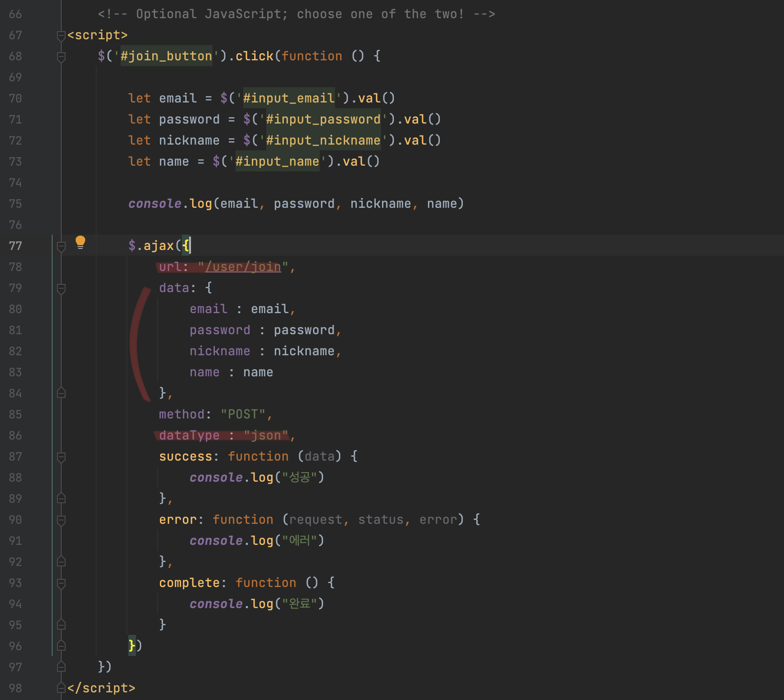Click the "에러" string on line 91

(x=300, y=541)
